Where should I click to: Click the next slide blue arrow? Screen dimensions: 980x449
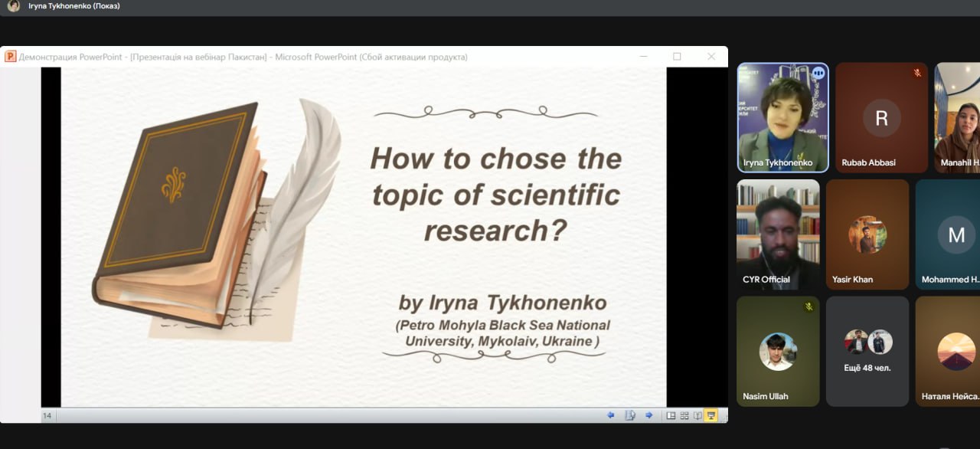click(x=648, y=415)
